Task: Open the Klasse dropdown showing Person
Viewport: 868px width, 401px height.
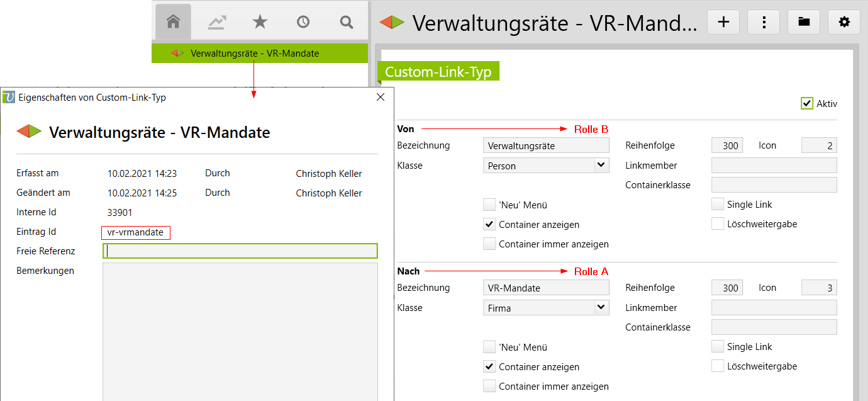Action: (x=546, y=166)
